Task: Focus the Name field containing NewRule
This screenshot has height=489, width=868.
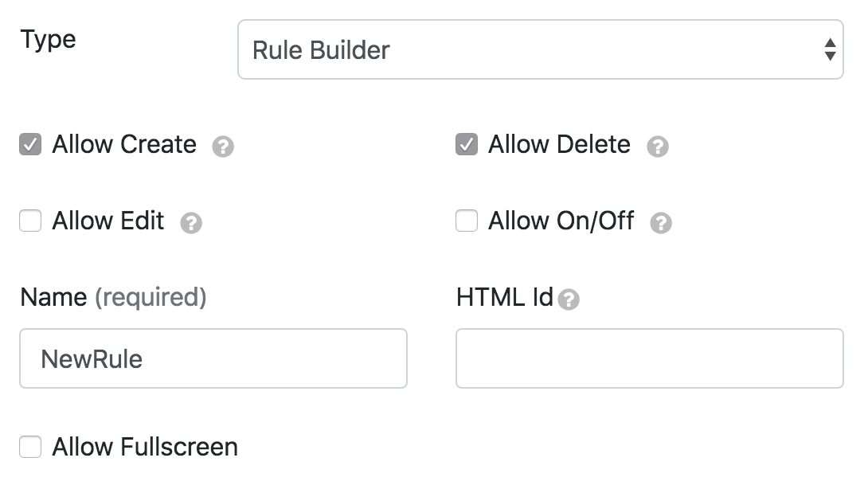Action: click(213, 358)
